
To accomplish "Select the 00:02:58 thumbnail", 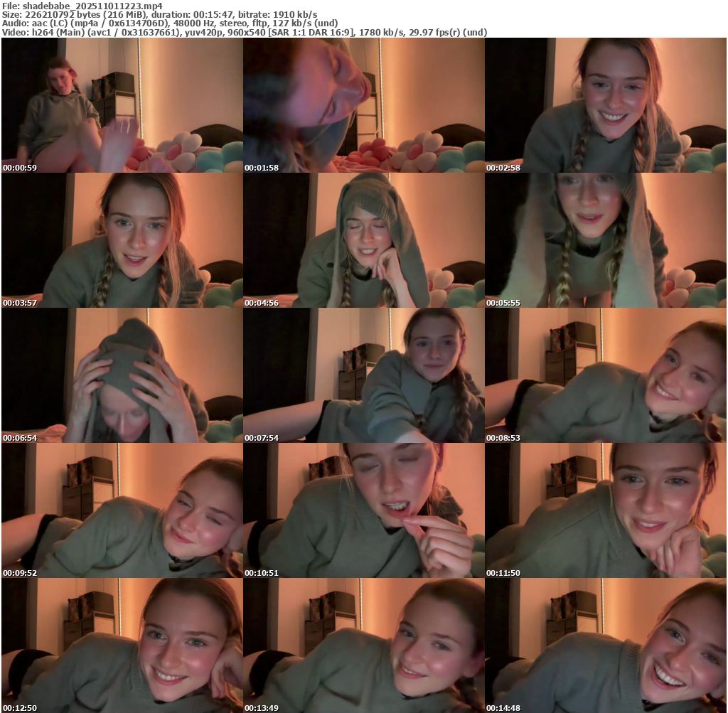I will pyautogui.click(x=605, y=105).
